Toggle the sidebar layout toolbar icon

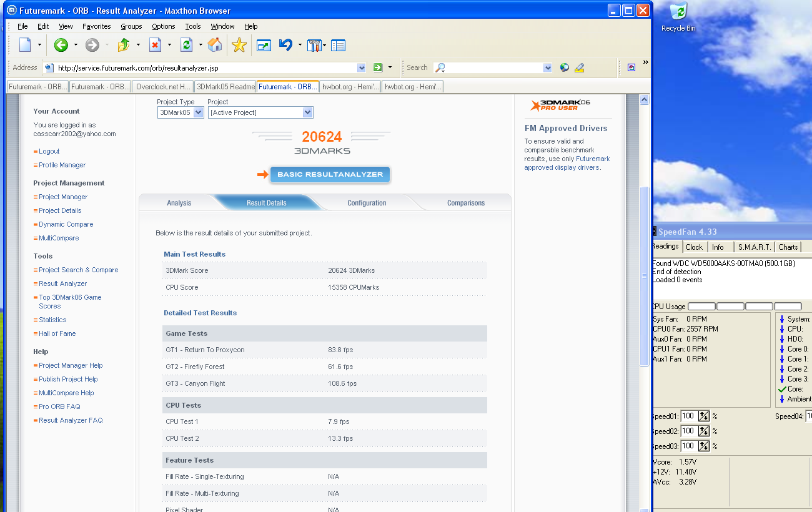point(338,45)
